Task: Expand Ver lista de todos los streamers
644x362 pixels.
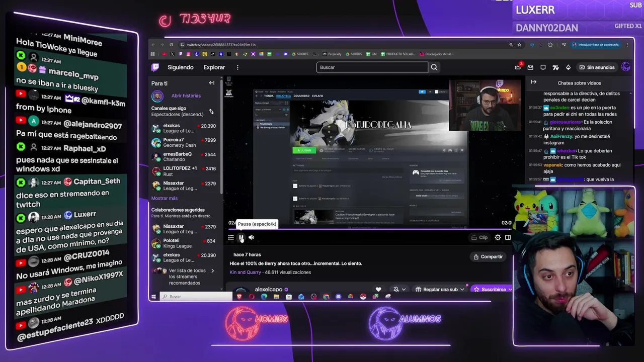Action: click(x=184, y=277)
